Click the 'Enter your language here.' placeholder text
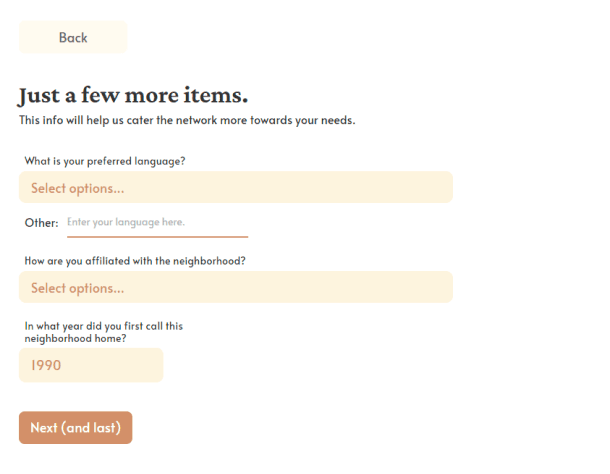610x474 pixels. 126,222
